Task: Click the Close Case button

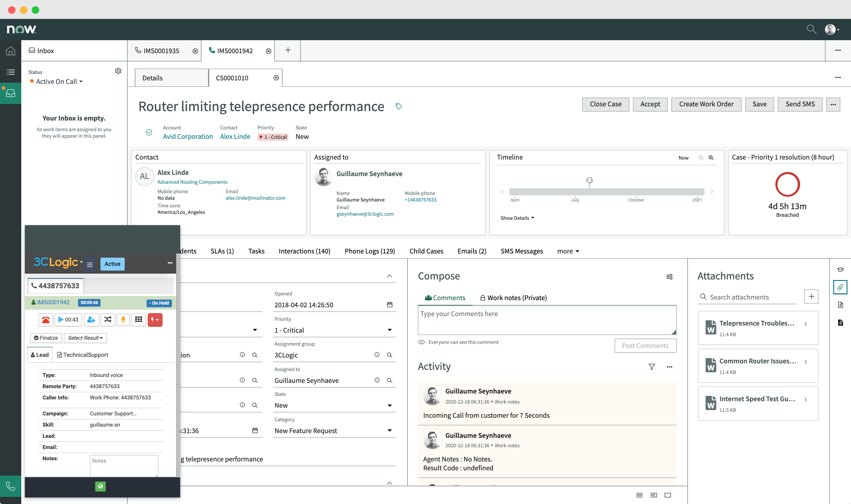Action: pyautogui.click(x=605, y=104)
